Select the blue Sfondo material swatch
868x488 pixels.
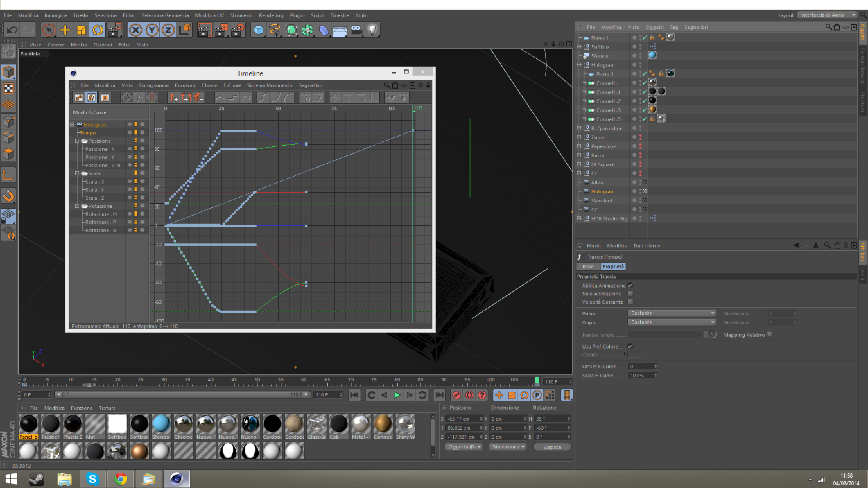(161, 424)
